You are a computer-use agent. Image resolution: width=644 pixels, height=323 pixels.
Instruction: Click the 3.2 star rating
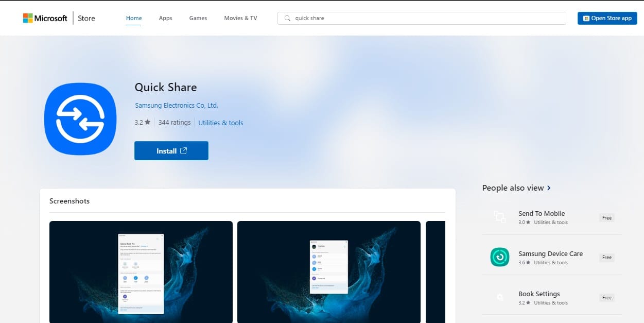[143, 123]
